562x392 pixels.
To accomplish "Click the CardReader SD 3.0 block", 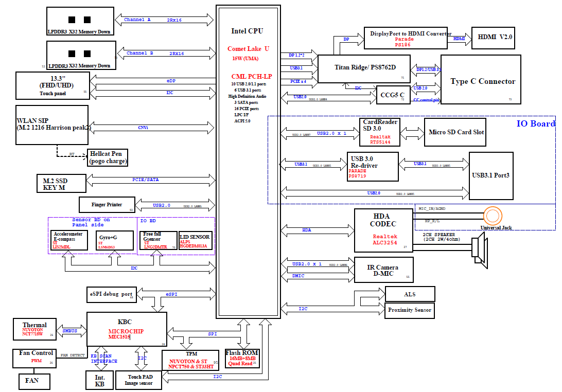I will 379,132.
